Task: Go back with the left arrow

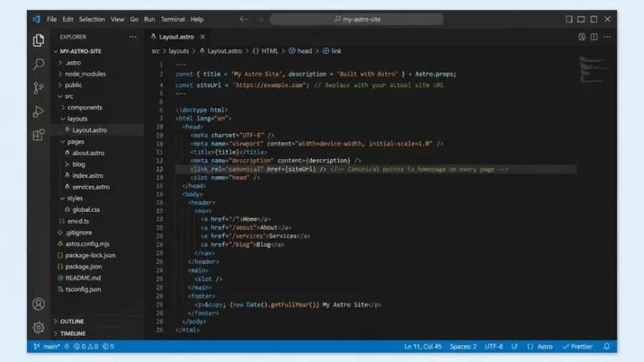Action: tap(244, 19)
